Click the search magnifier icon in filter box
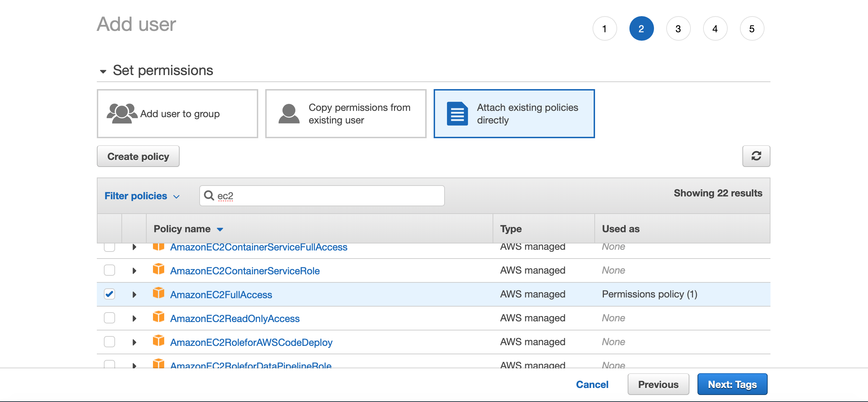The image size is (868, 402). coord(209,195)
